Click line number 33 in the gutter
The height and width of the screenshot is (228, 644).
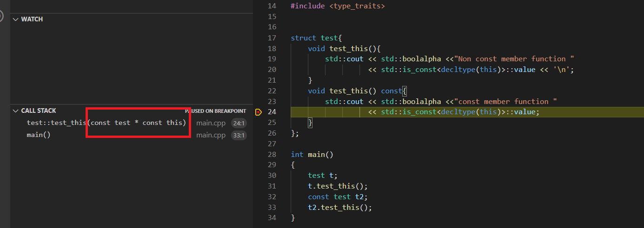(272, 208)
